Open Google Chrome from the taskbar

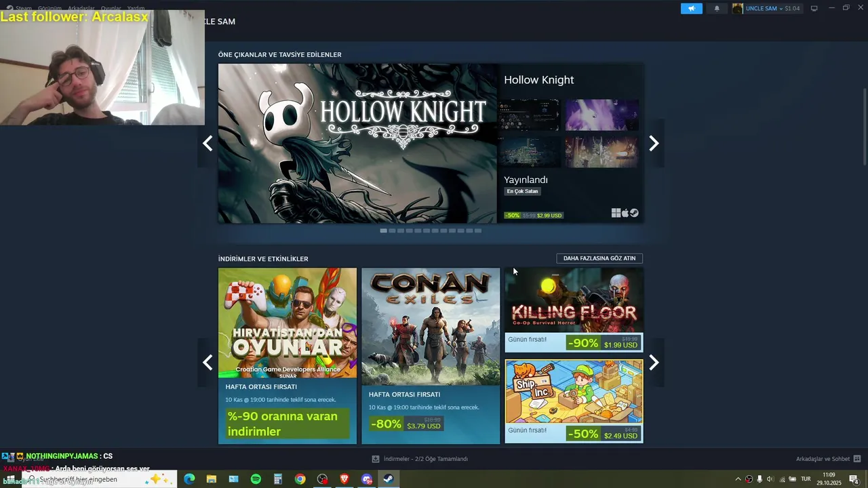coord(300,479)
